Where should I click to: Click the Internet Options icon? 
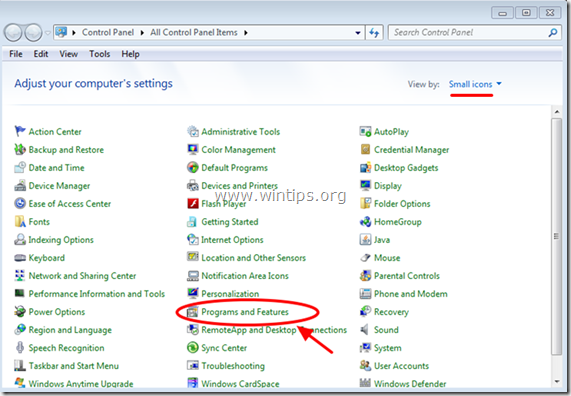pos(193,239)
